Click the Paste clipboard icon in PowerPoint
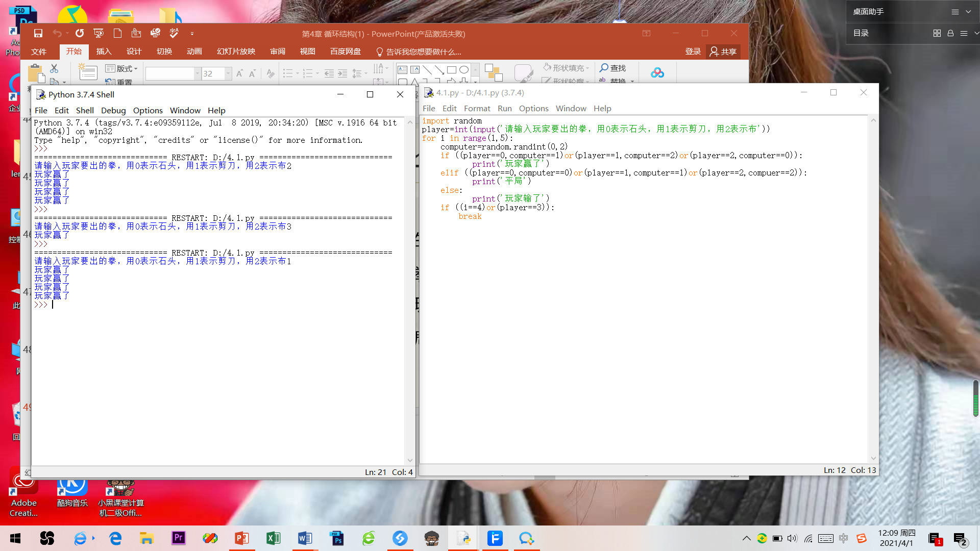Viewport: 980px width, 551px height. coord(36,73)
